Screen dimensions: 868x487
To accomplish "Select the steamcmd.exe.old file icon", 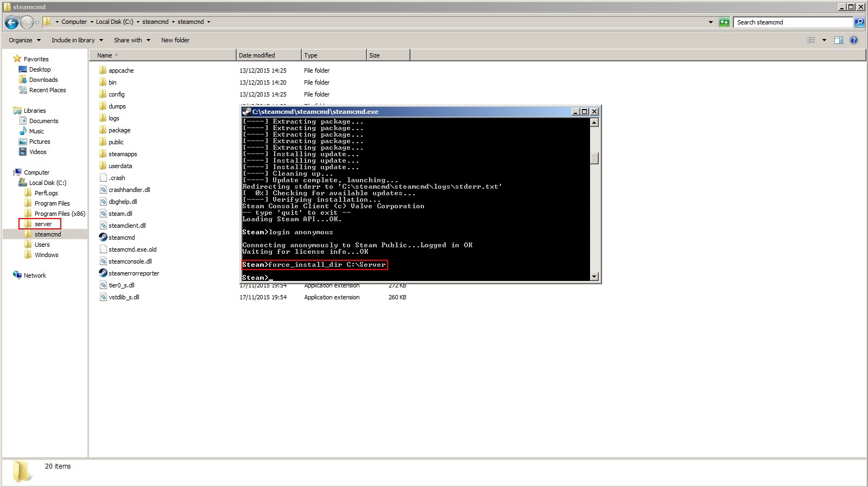I will [x=103, y=249].
